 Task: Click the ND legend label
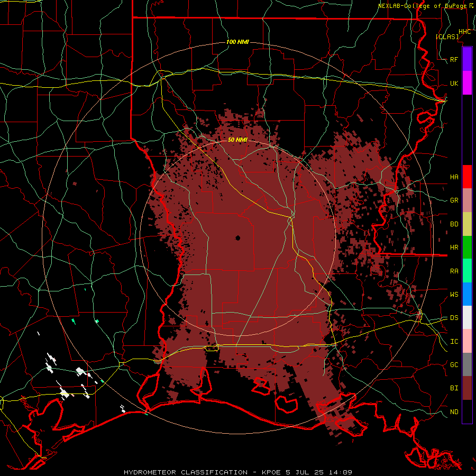[x=454, y=412]
